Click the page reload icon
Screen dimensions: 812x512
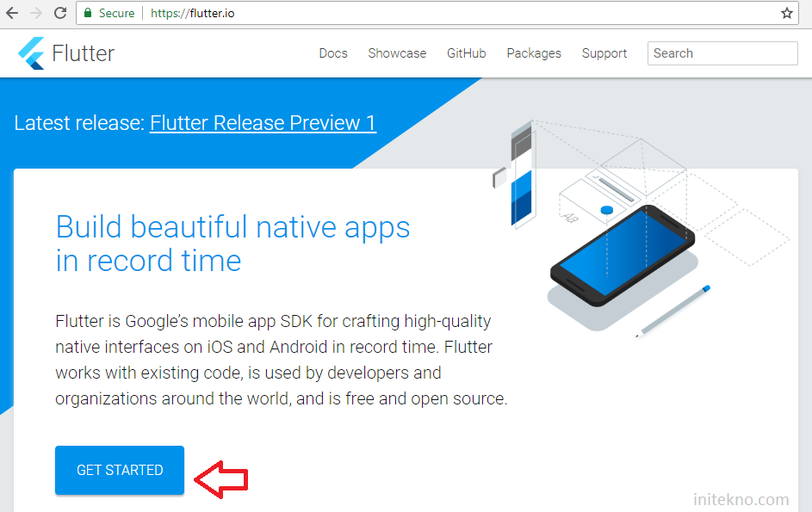(x=59, y=14)
